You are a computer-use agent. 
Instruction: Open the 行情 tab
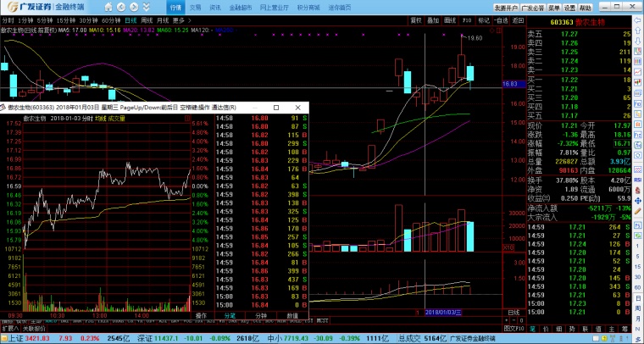175,8
